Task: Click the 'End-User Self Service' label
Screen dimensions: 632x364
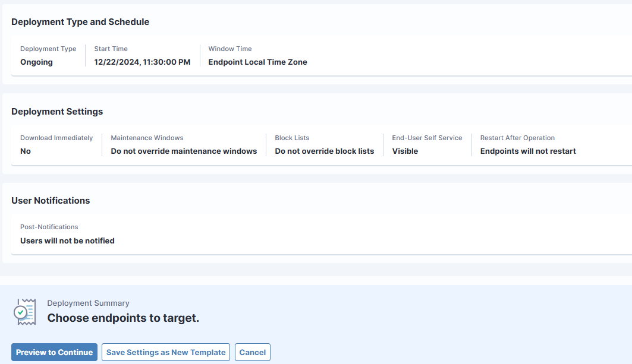Action: click(x=427, y=138)
